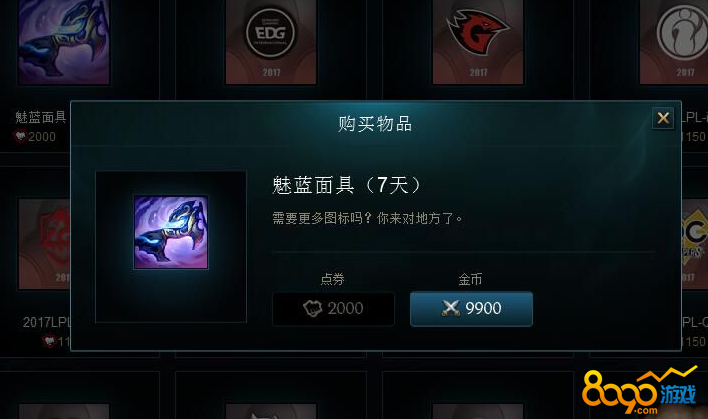Viewport: 708px width, 419px height.
Task: Open the partially visible bottom-left icon card
Action: (x=64, y=411)
